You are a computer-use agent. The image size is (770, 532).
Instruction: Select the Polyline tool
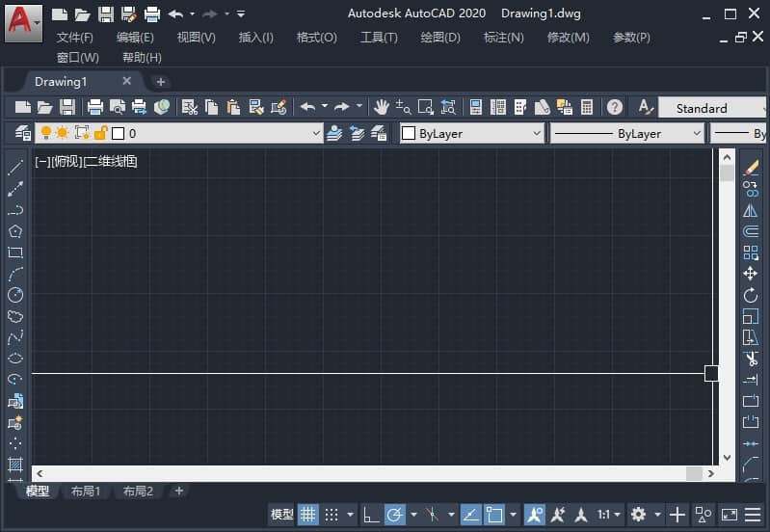[15, 210]
